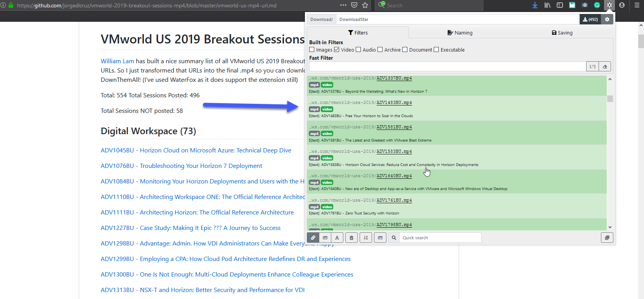Switch to the Naming tab
The image size is (644, 299).
click(x=460, y=33)
